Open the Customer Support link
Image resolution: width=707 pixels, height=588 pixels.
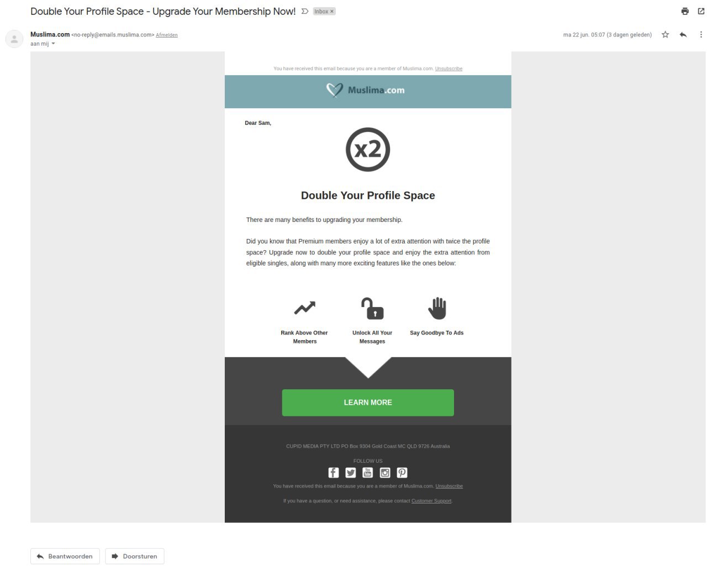pyautogui.click(x=431, y=501)
